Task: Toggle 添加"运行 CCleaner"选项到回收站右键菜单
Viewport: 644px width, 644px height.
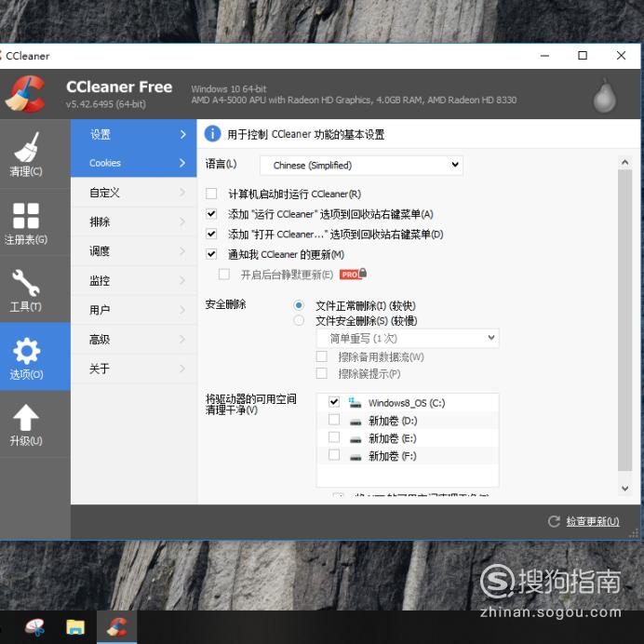Action: pyautogui.click(x=211, y=214)
